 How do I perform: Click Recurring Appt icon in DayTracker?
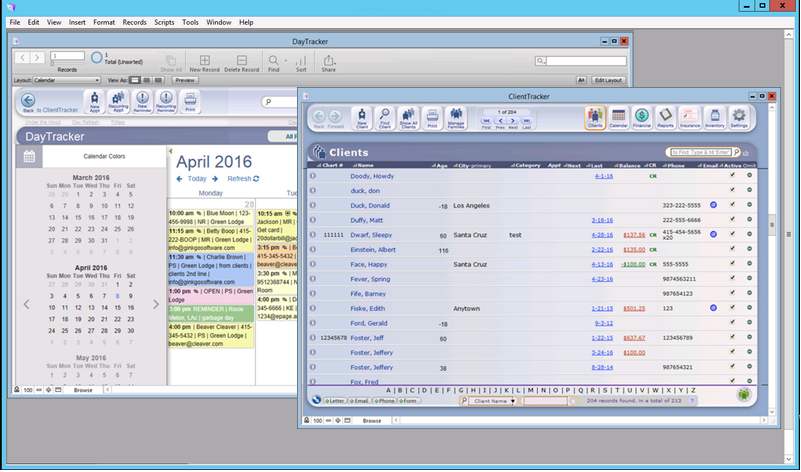point(118,102)
